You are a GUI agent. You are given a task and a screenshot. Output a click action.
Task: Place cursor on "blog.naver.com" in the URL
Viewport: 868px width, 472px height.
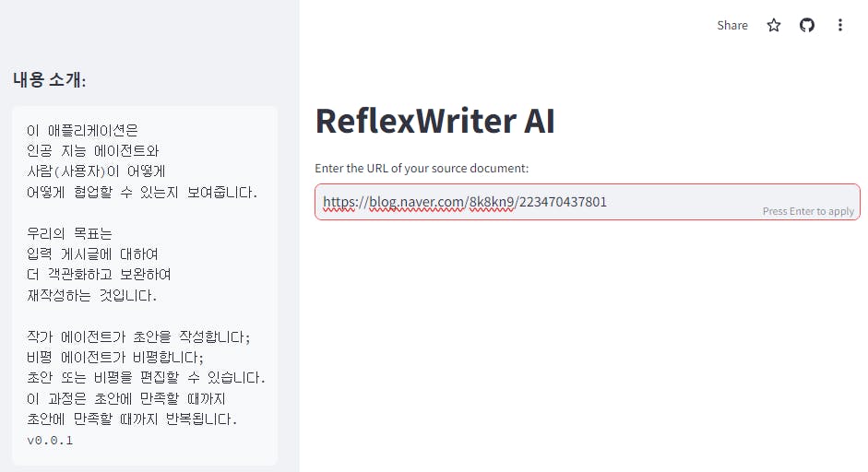tap(415, 201)
